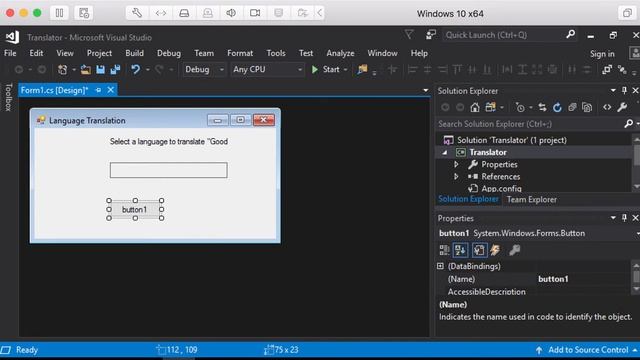This screenshot has height=360, width=640.
Task: Select App.config in Solution Explorer
Action: pos(501,189)
